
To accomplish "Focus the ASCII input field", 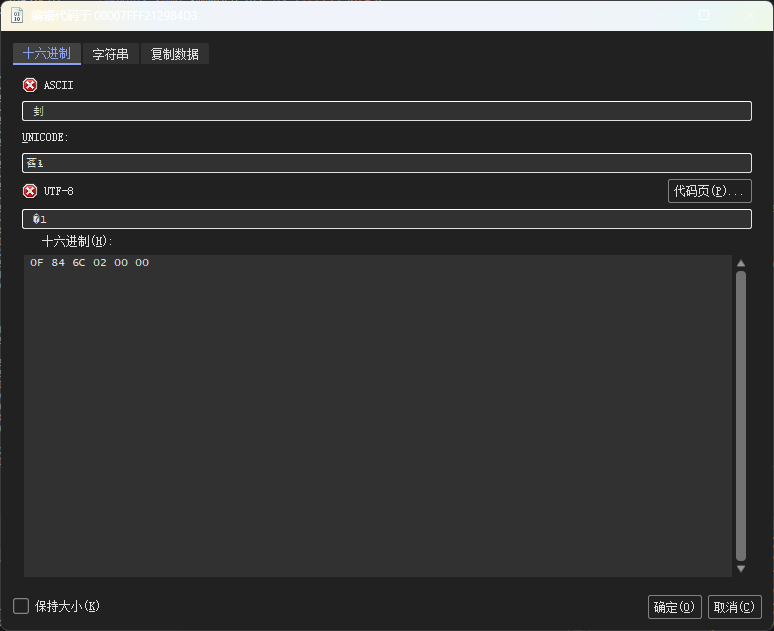I will click(x=387, y=111).
